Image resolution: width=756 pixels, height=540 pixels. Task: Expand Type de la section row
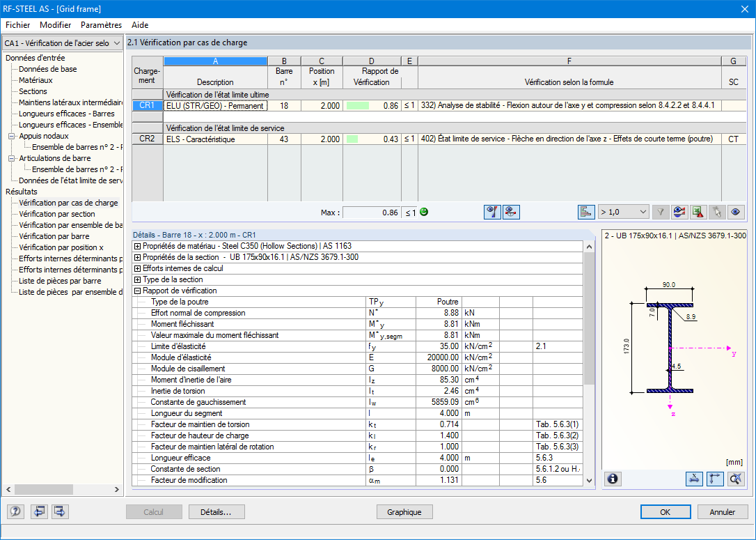coord(137,279)
